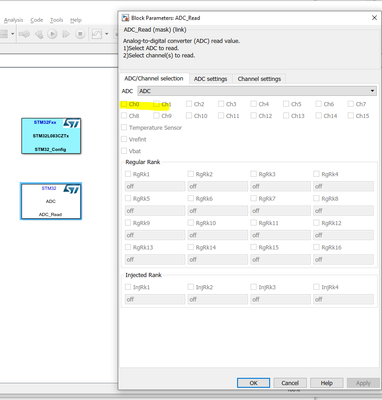This screenshot has height=400, width=382.
Task: Open the Tools menu
Action: tap(56, 20)
